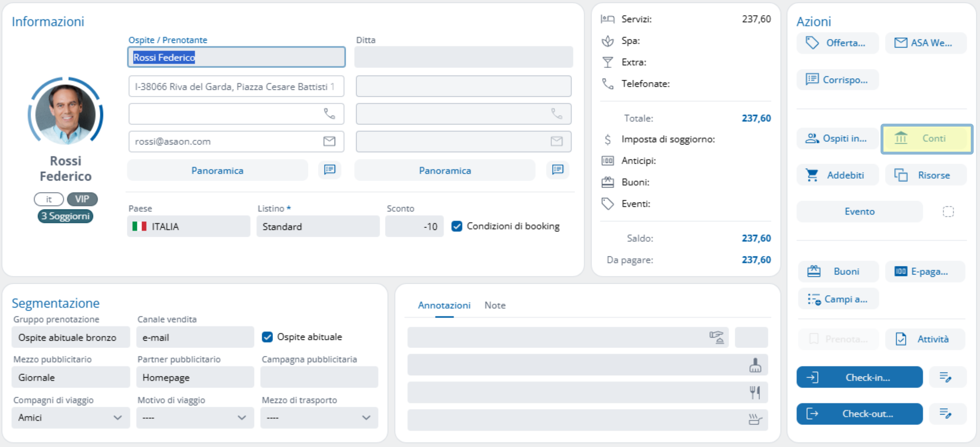Uncheck Condizioni di booking checkbox
This screenshot has height=447, width=980.
(456, 226)
